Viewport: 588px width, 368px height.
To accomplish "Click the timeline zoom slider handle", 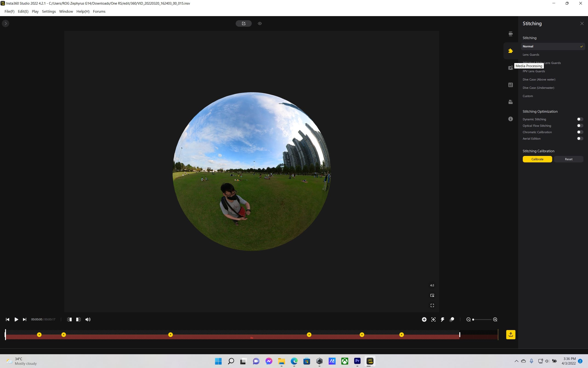I will pyautogui.click(x=473, y=319).
